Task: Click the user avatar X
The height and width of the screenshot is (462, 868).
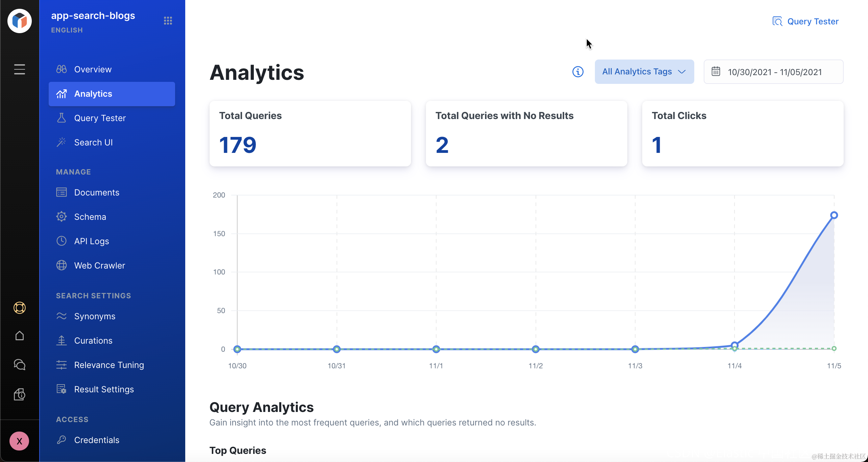Action: pos(19,441)
